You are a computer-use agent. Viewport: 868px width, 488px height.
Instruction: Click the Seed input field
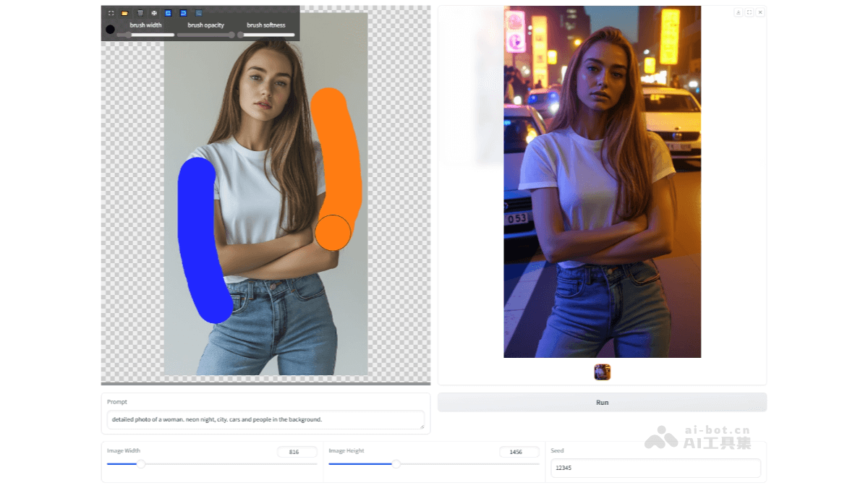pos(655,468)
